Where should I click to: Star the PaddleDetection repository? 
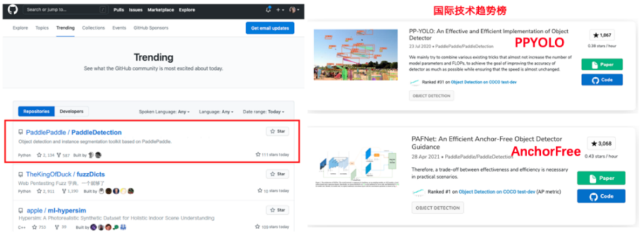278,132
